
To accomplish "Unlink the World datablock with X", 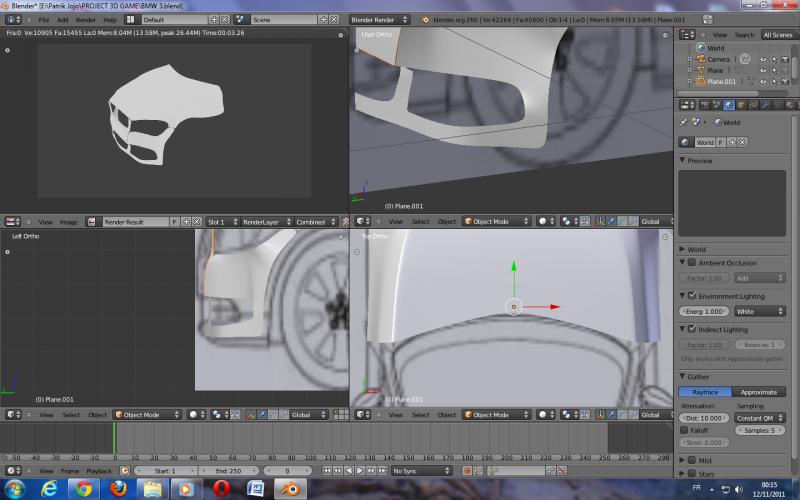I will 742,142.
